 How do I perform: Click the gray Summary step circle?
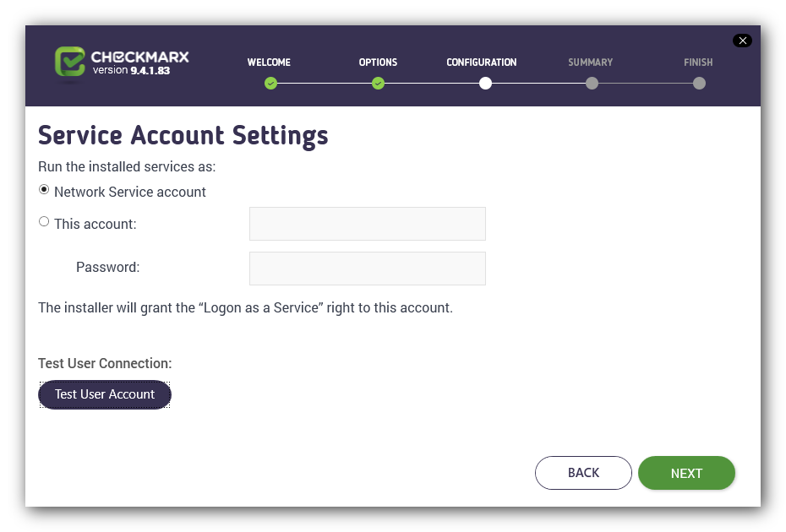tap(592, 83)
